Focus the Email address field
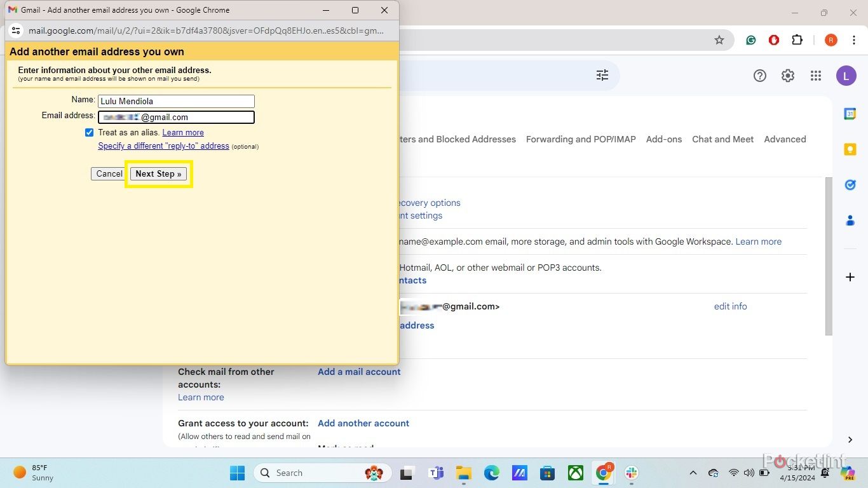 click(x=176, y=117)
